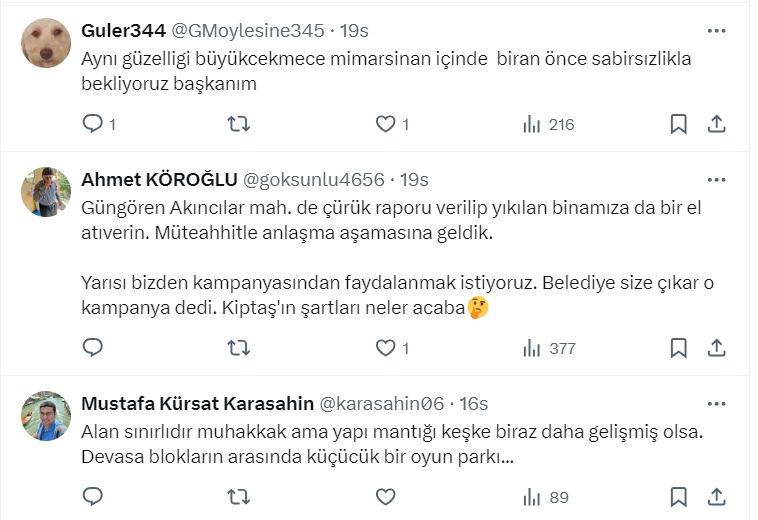Viewport: 758px width, 520px height.
Task: Reply to Mustafa Kürsat Karasahin's tweet
Action: pyautogui.click(x=93, y=497)
